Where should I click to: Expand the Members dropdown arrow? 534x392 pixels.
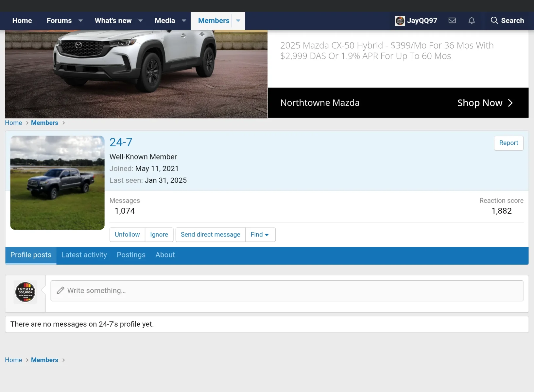pos(238,21)
